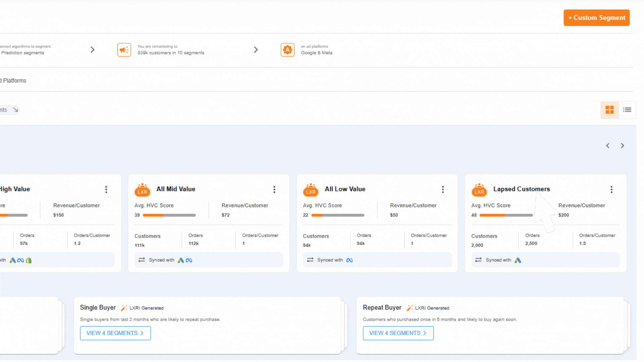Go to the previous page of segment cards

(607, 145)
